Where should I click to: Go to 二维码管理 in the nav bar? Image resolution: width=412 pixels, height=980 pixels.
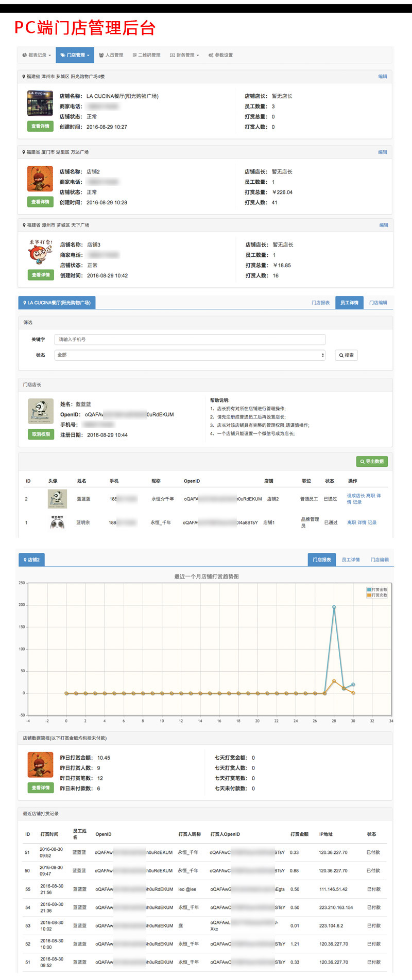tap(146, 55)
